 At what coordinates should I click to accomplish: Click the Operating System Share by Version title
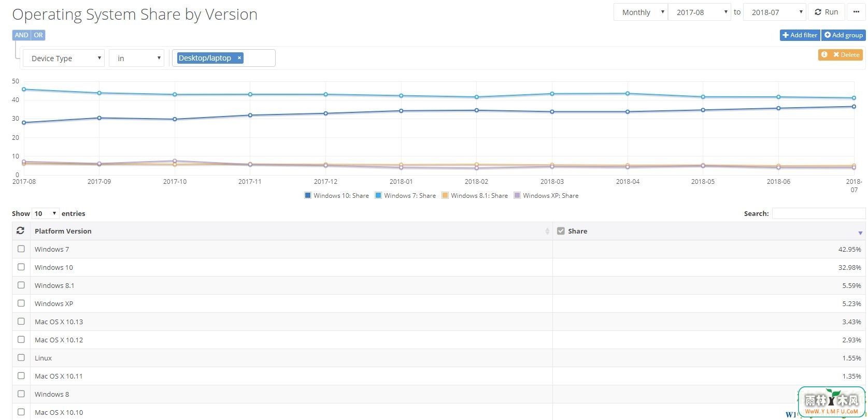[135, 15]
